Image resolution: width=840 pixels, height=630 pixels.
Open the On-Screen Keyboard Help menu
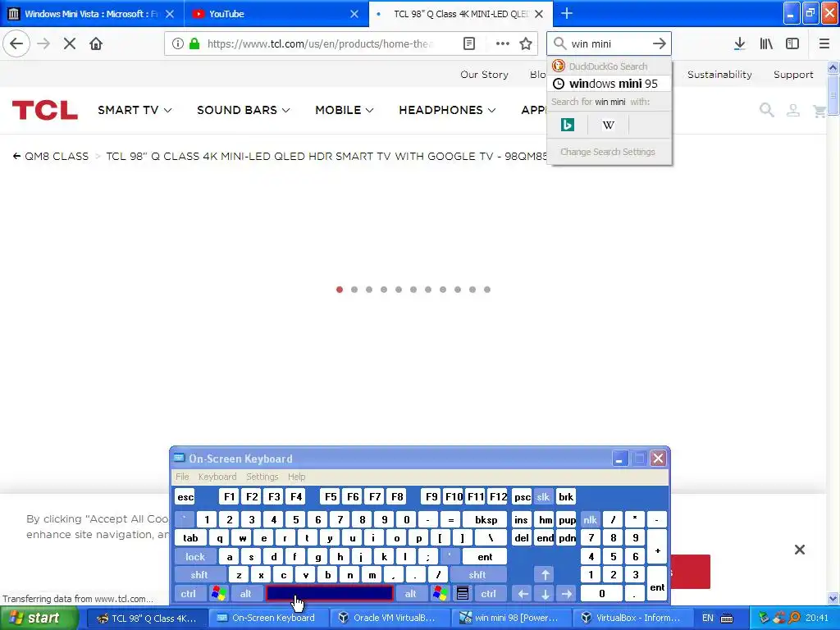tap(296, 477)
